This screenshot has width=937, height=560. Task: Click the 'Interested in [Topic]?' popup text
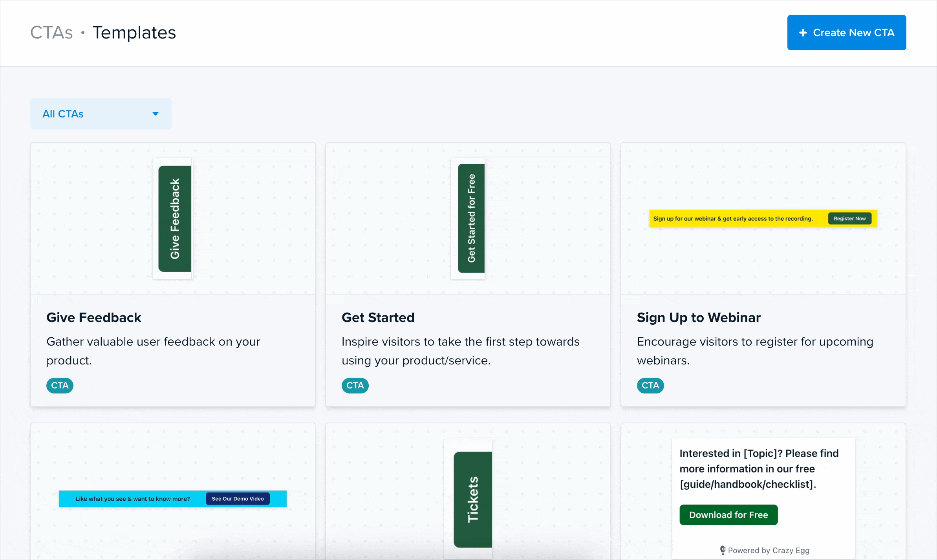click(x=759, y=469)
